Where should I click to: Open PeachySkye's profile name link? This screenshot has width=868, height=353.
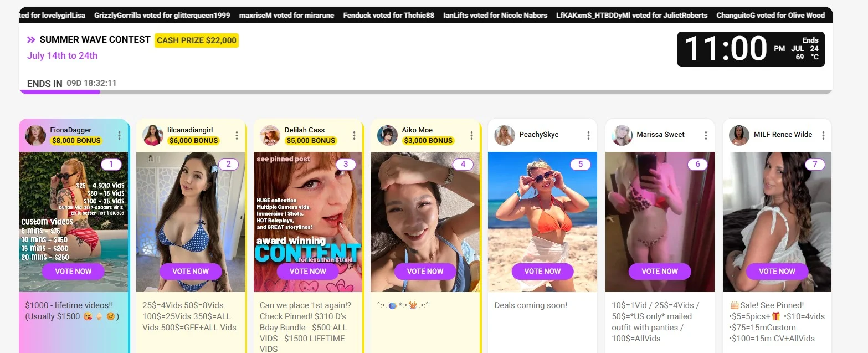539,135
